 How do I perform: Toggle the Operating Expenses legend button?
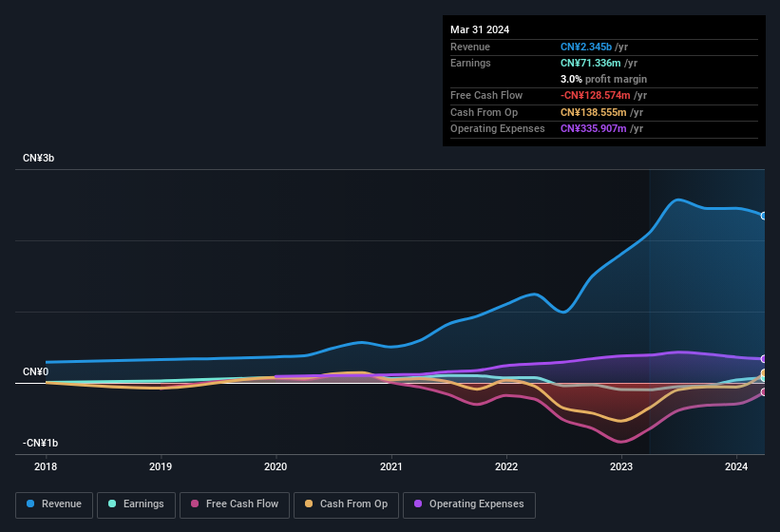(x=469, y=504)
